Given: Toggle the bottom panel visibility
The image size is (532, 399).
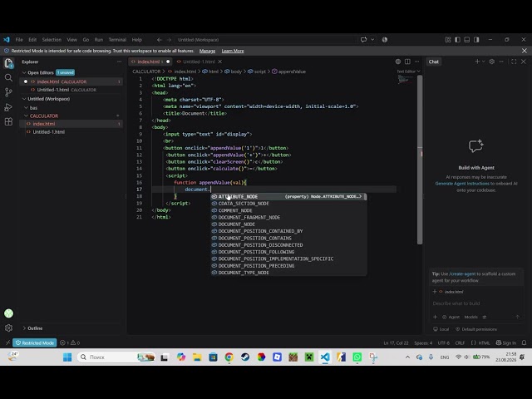Looking at the screenshot, I should click(467, 40).
